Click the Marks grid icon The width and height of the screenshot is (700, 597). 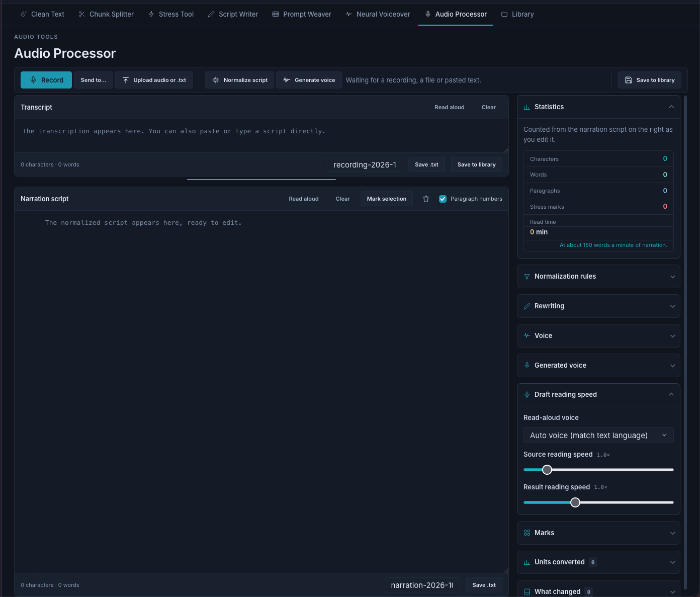527,533
